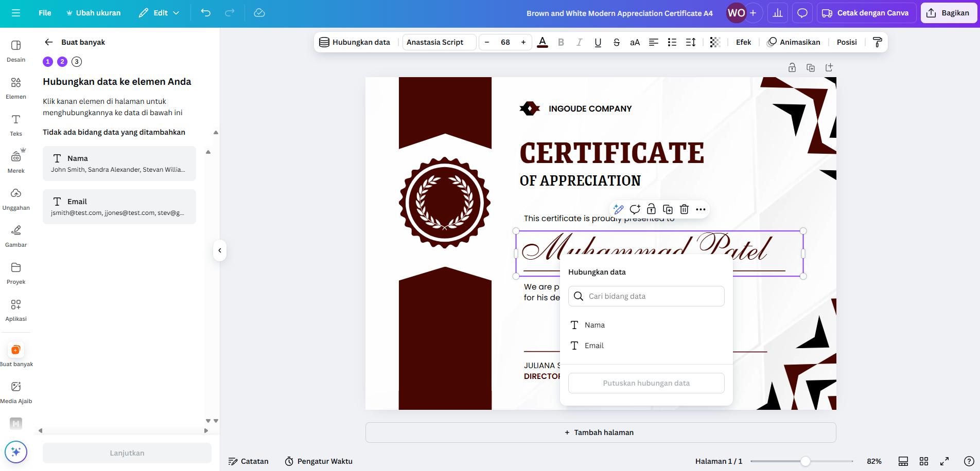Screen dimensions: 980x471
Task: Open the text color picker
Action: tap(542, 42)
